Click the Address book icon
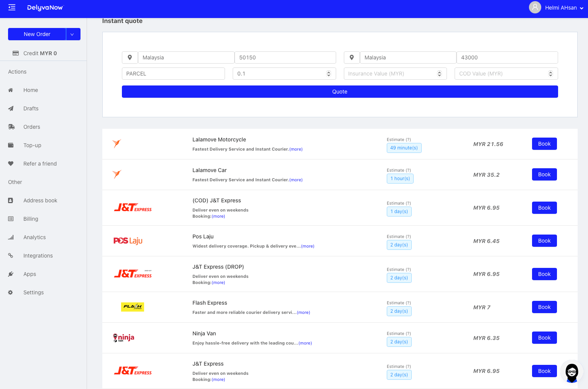 [x=11, y=200]
